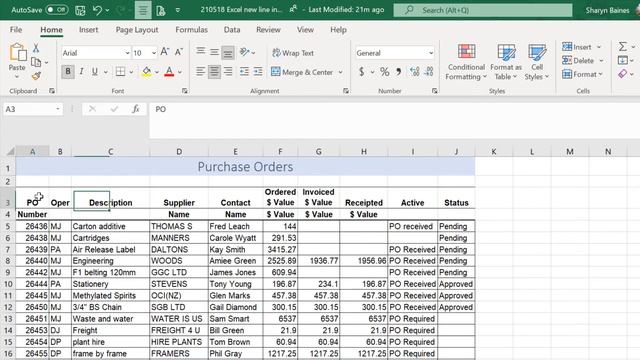Viewport: 640px width, 360px height.
Task: Click Decrease Font Size icon
Action: point(179,52)
